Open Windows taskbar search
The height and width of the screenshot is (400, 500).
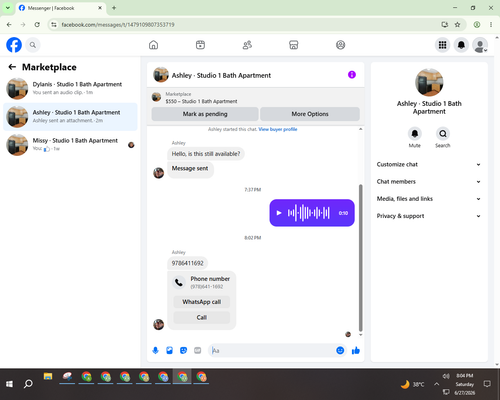coord(28,384)
